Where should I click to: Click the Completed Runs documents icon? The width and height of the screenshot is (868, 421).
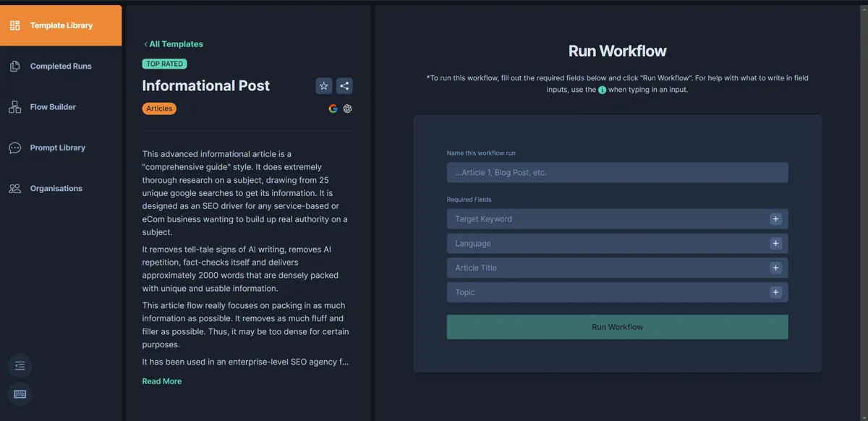point(15,67)
